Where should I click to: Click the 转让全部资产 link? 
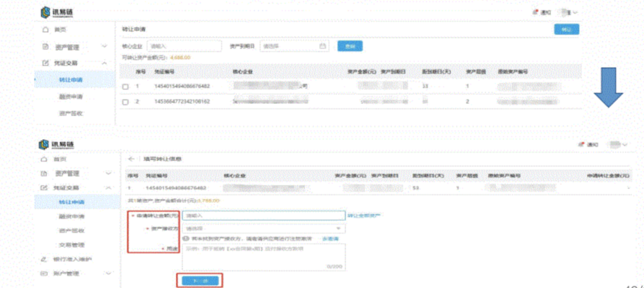(364, 215)
